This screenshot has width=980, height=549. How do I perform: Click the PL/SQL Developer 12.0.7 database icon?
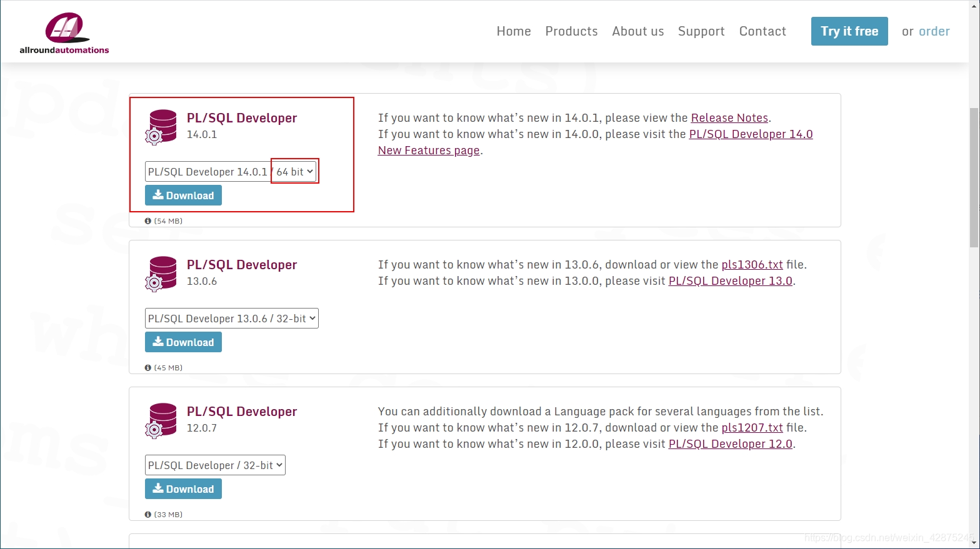[162, 420]
